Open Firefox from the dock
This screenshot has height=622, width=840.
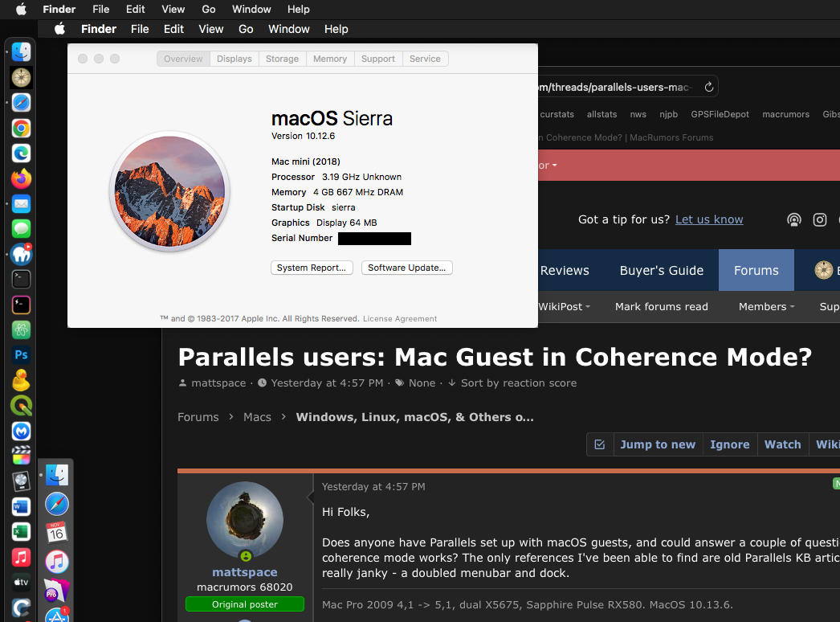click(x=21, y=179)
